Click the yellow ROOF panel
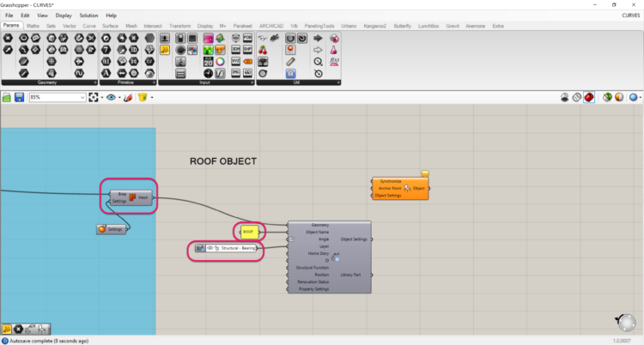The width and height of the screenshot is (644, 345). [248, 231]
